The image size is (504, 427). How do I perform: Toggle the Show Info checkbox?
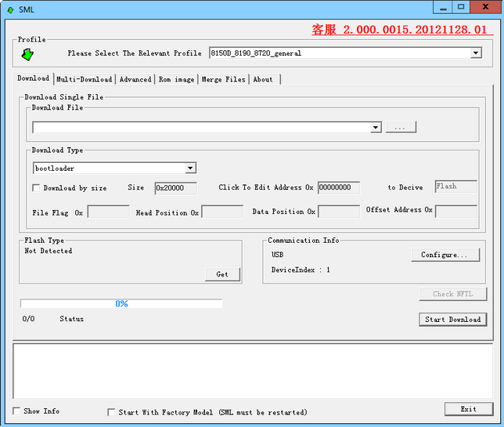(x=17, y=411)
